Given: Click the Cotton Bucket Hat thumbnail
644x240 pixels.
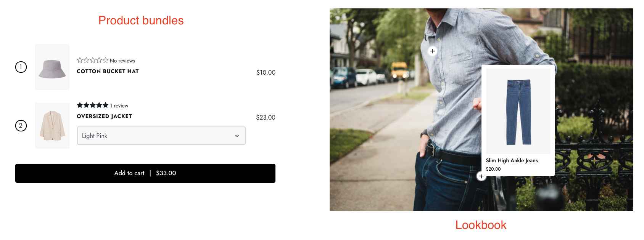Looking at the screenshot, I should pyautogui.click(x=52, y=67).
